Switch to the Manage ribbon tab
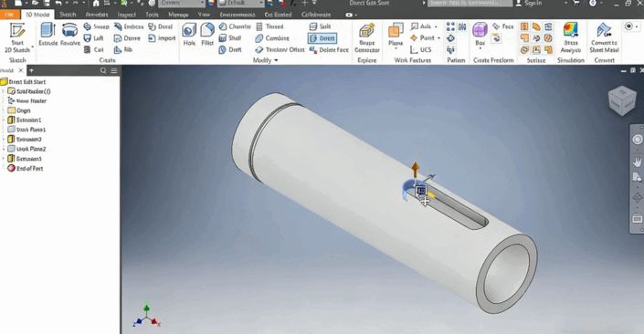644x334 pixels. point(178,15)
